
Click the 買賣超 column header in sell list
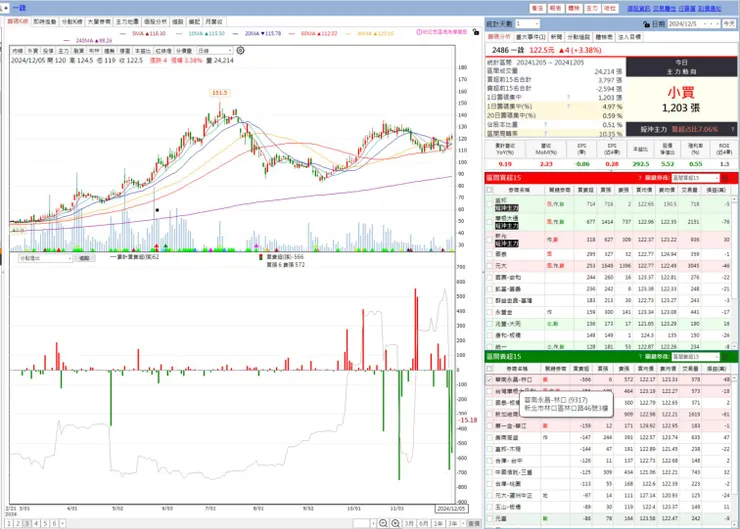580,369
